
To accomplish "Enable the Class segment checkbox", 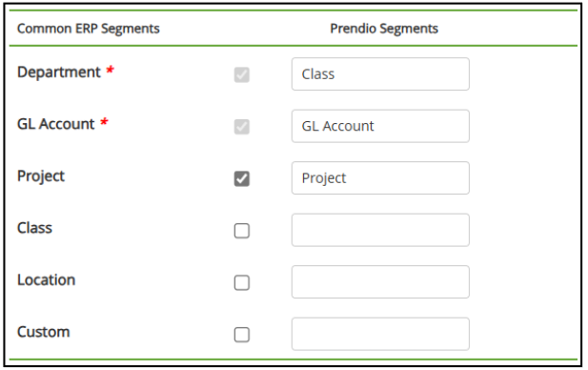I will tap(242, 231).
